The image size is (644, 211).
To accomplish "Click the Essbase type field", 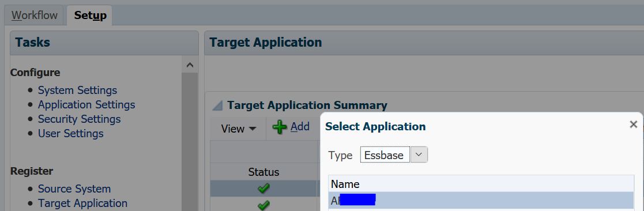I will [x=385, y=155].
